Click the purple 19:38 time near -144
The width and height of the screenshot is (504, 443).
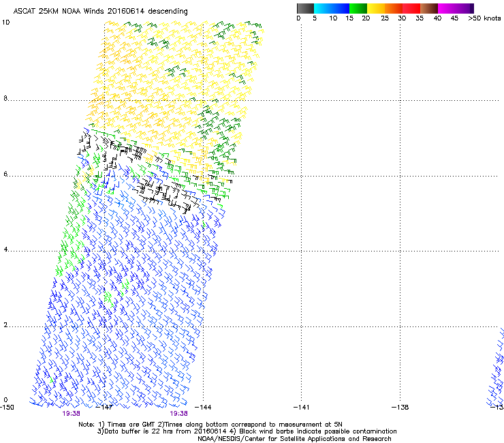[x=178, y=414]
